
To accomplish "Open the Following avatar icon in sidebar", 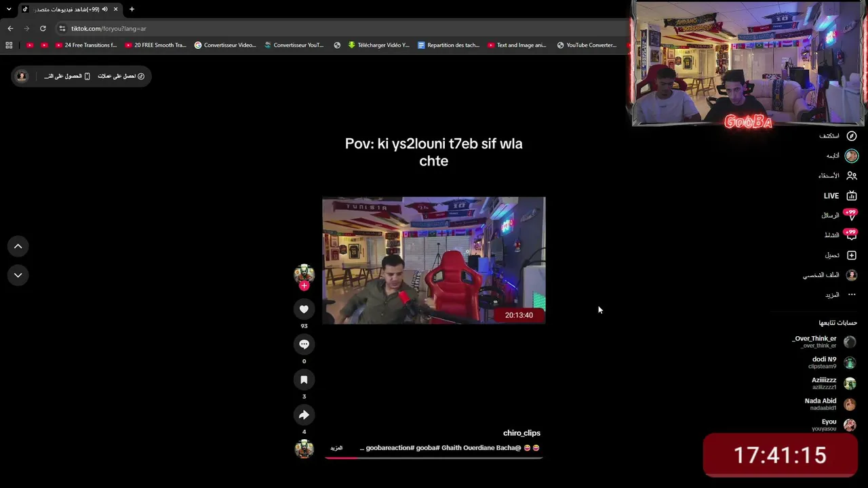I will tap(852, 156).
